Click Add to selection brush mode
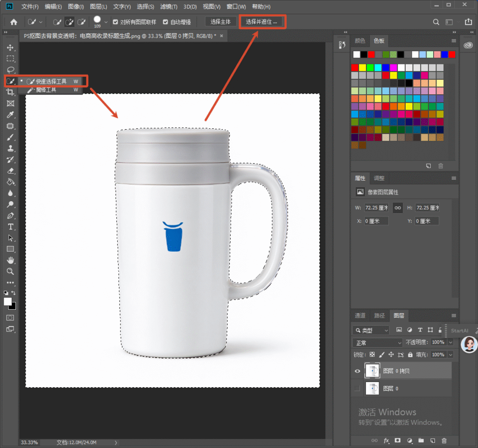 [x=70, y=22]
